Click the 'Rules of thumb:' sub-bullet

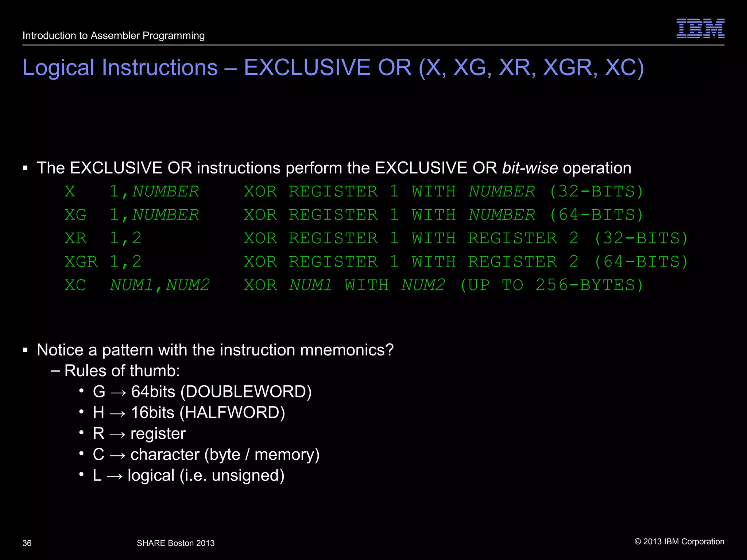pyautogui.click(x=122, y=371)
